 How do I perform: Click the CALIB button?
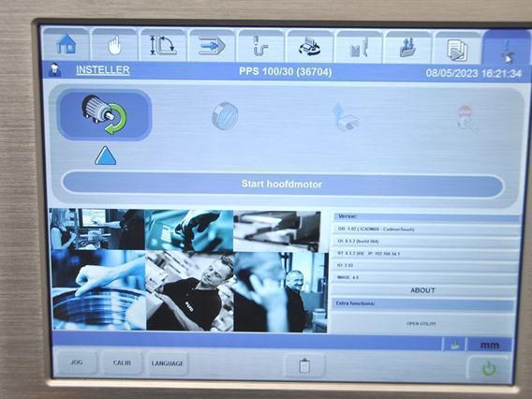[122, 363]
